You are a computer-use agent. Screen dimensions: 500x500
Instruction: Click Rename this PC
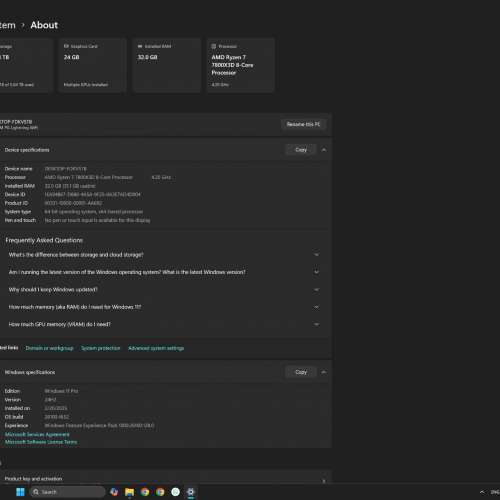click(303, 124)
